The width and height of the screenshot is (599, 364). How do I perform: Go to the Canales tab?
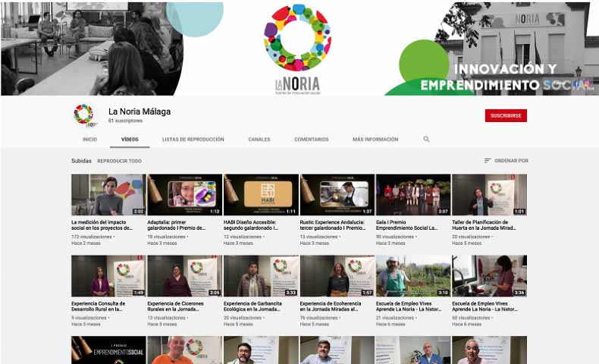(259, 140)
